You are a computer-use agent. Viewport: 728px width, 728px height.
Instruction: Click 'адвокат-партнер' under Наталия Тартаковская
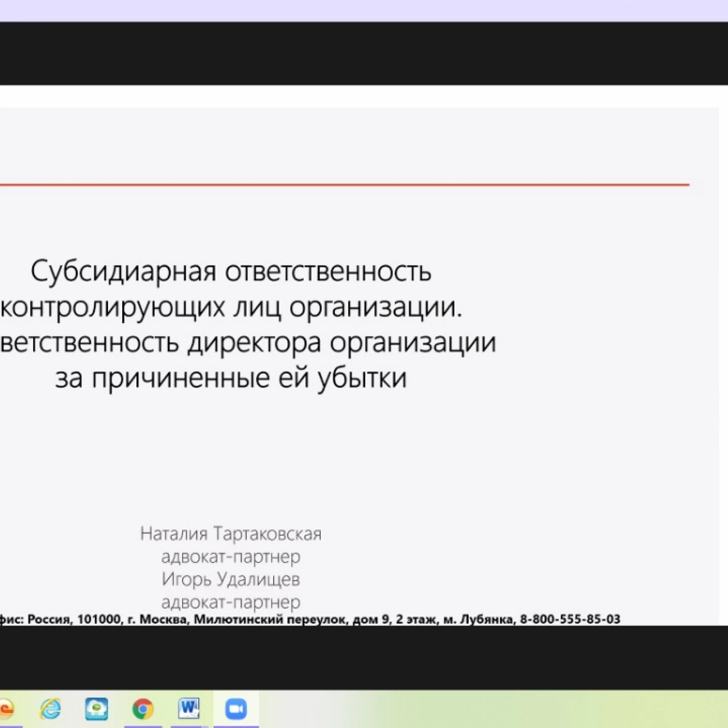pyautogui.click(x=231, y=556)
